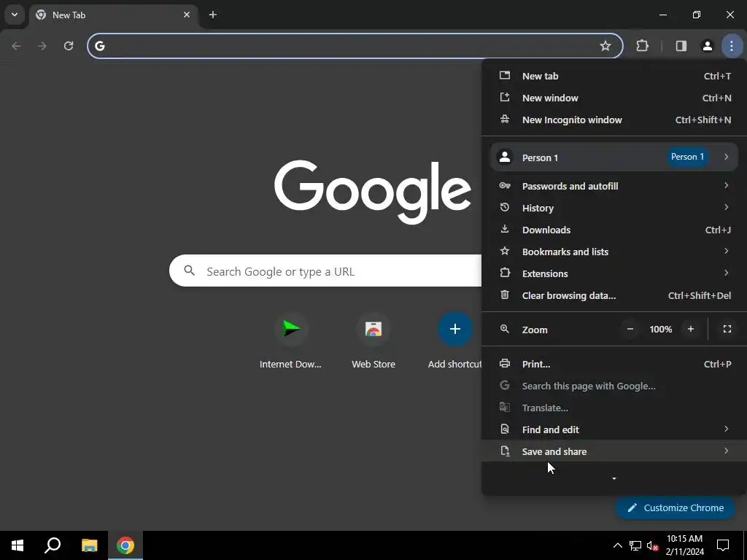Expand the Person 1 profile submenu
Image resolution: width=747 pixels, height=560 pixels.
point(614,157)
